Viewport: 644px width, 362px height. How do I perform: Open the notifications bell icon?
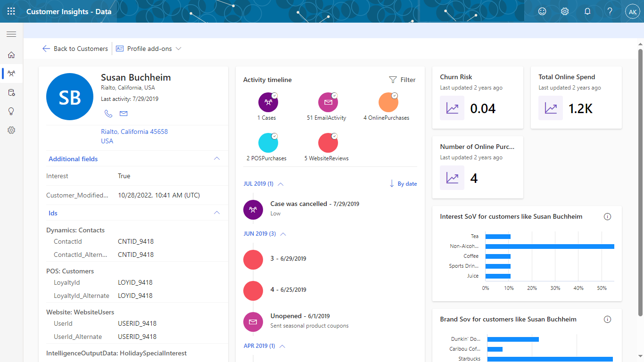pyautogui.click(x=587, y=11)
